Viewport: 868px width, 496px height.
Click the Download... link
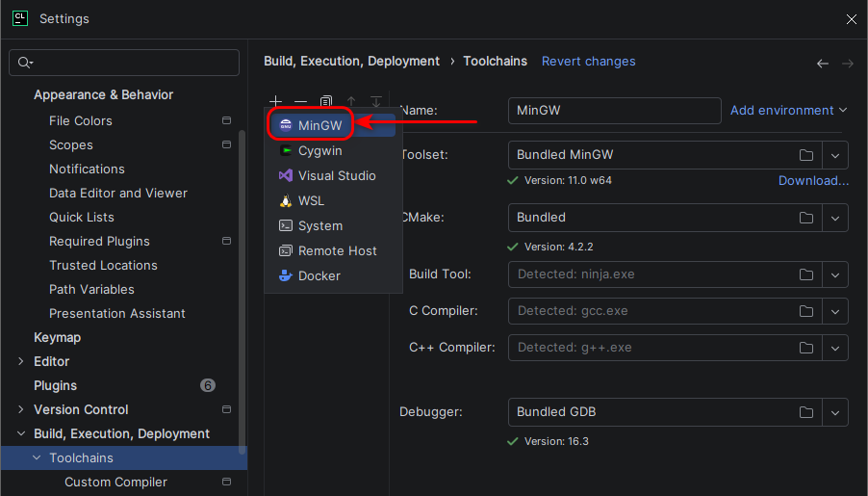(813, 181)
